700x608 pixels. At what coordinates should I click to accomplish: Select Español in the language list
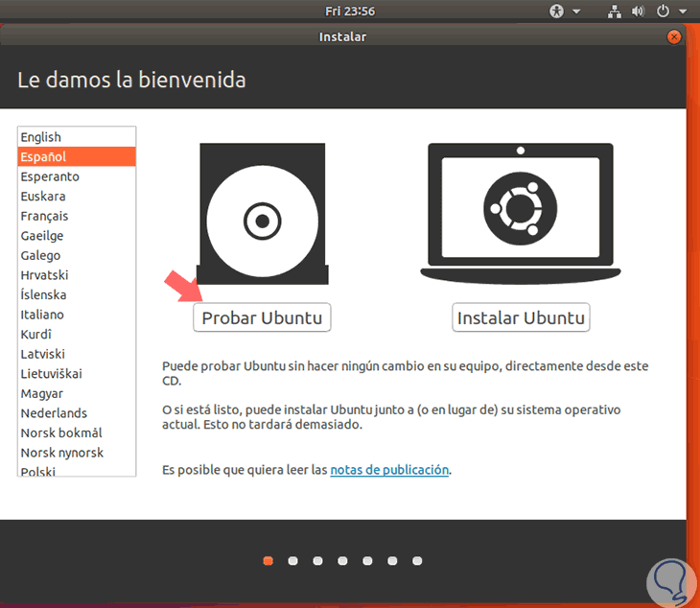point(77,156)
